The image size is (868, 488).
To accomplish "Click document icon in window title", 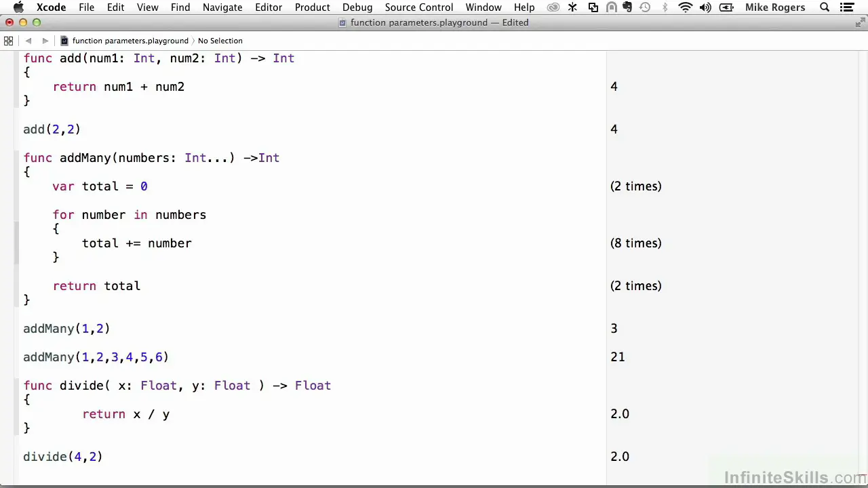I will [x=344, y=22].
